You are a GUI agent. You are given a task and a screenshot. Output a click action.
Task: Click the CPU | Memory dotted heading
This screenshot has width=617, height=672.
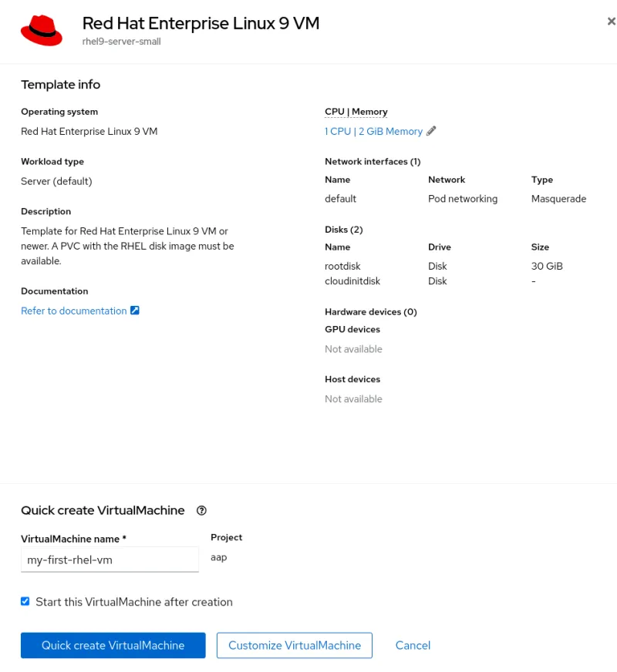click(356, 111)
